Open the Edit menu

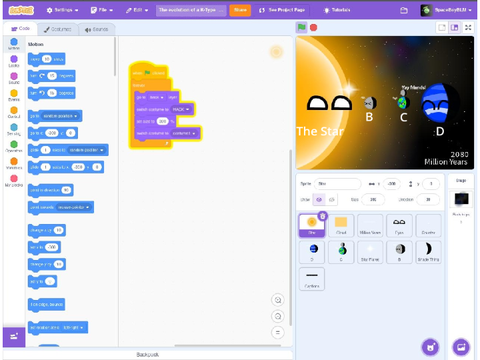(137, 10)
